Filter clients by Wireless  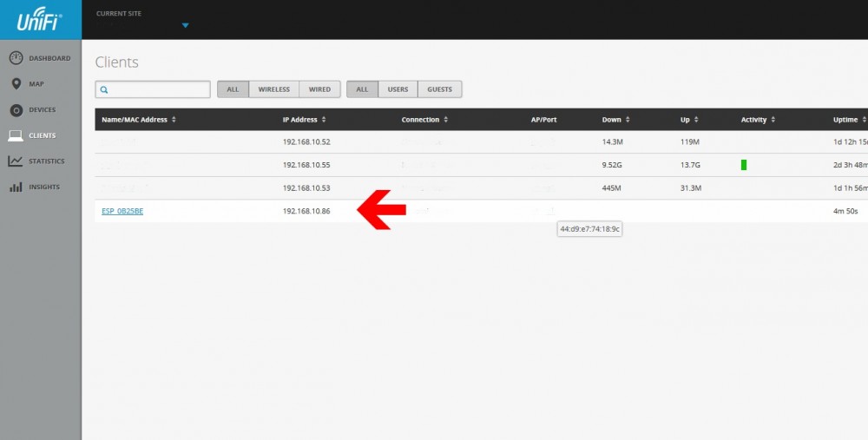coord(273,89)
